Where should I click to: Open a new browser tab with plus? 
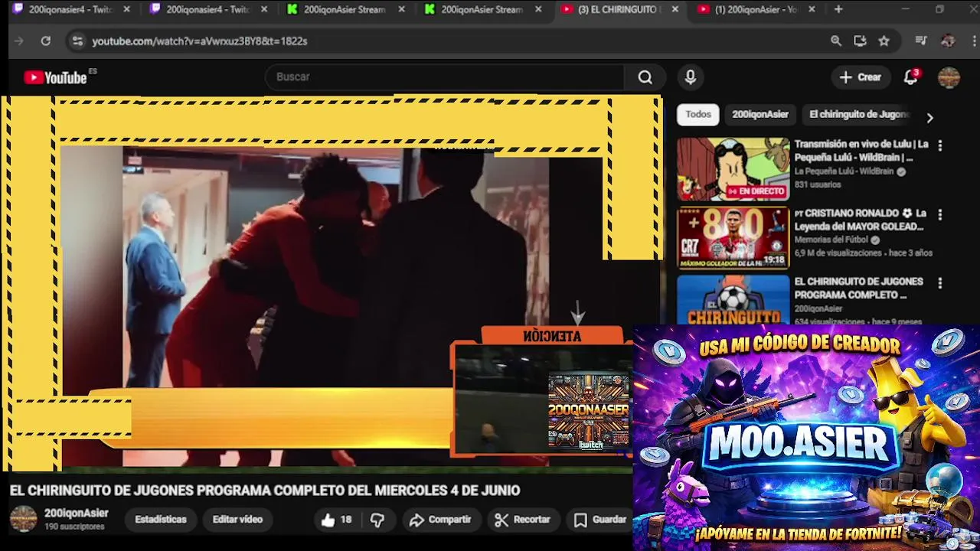point(838,10)
